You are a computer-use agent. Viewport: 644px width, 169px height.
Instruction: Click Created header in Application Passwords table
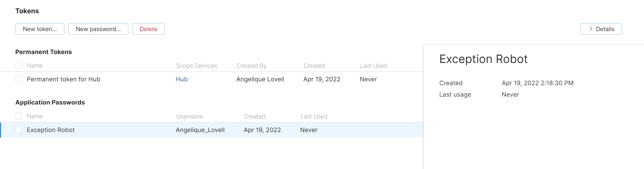[255, 116]
